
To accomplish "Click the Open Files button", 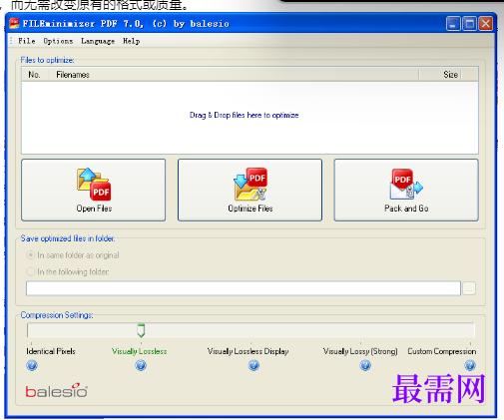I will coord(94,190).
